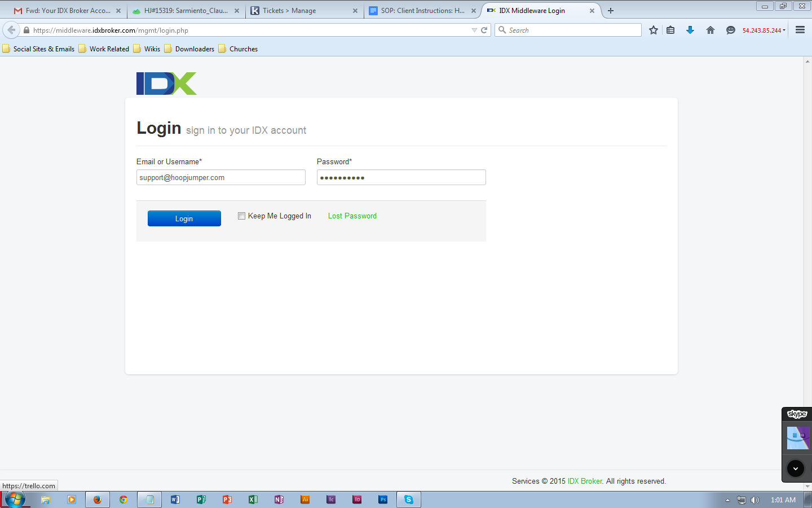This screenshot has width=812, height=508.
Task: Enable the Keep Me Logged In checkbox
Action: click(241, 216)
